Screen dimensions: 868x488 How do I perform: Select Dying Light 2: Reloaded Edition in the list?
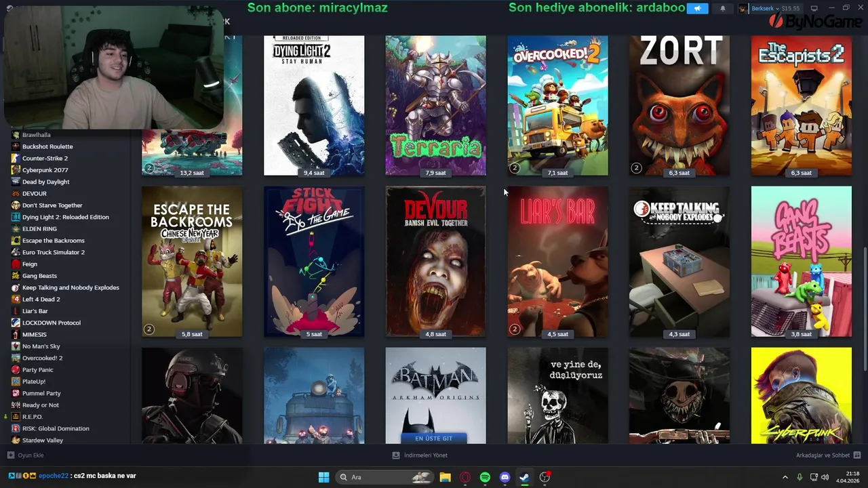tap(65, 217)
